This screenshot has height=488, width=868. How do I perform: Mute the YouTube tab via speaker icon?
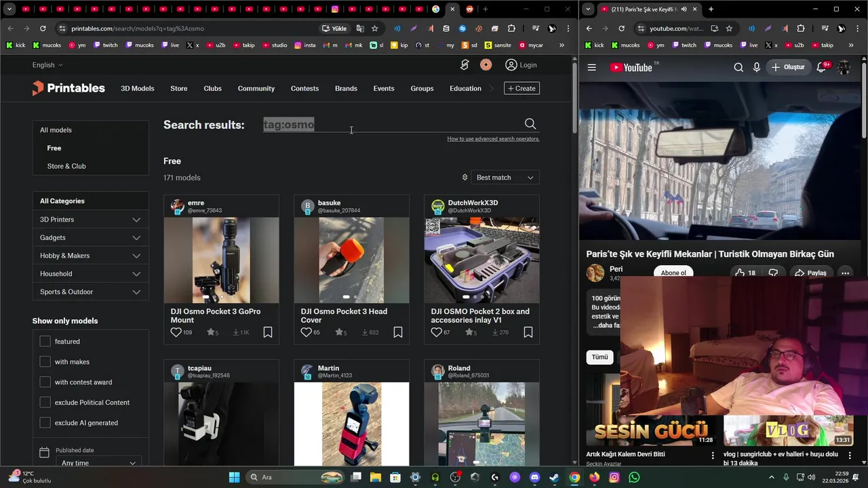pyautogui.click(x=684, y=9)
